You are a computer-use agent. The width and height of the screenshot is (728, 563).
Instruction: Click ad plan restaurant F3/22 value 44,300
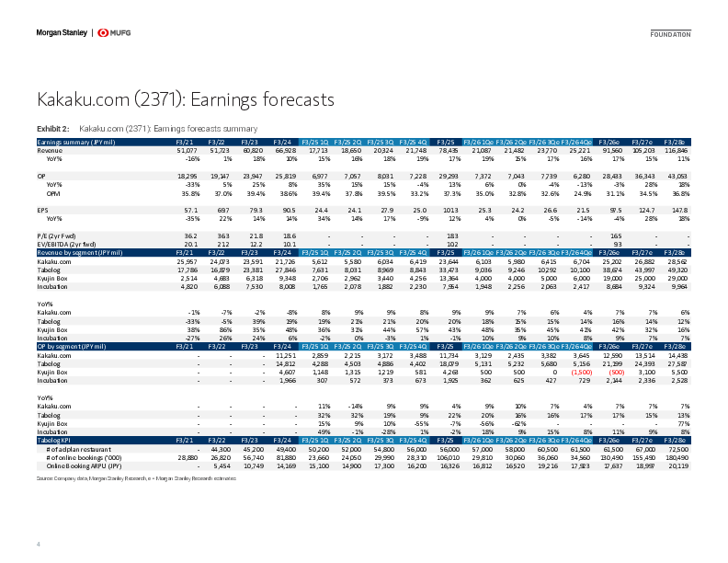click(221, 450)
